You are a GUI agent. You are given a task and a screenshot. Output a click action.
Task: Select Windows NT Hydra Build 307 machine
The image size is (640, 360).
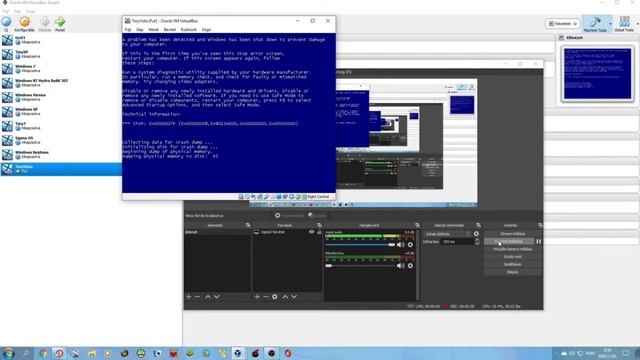click(60, 83)
